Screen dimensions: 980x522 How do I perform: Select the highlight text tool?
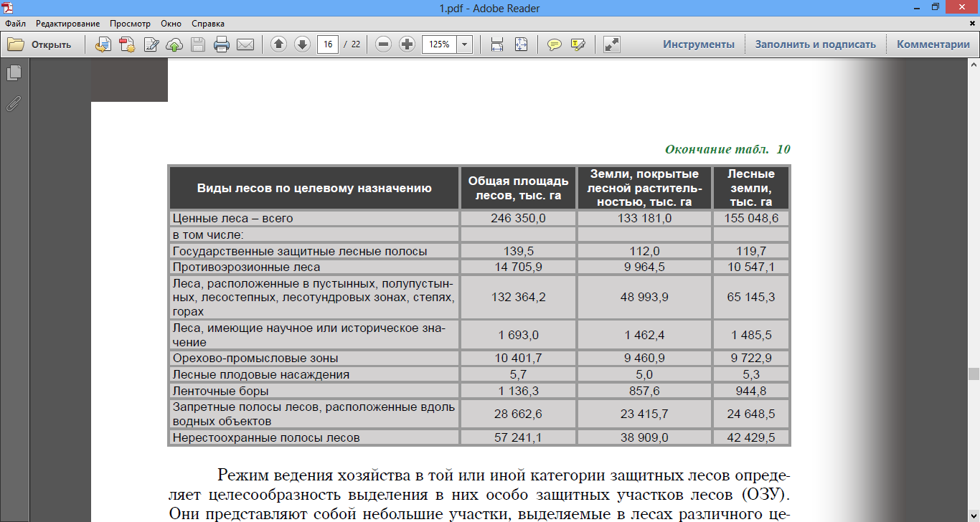578,44
